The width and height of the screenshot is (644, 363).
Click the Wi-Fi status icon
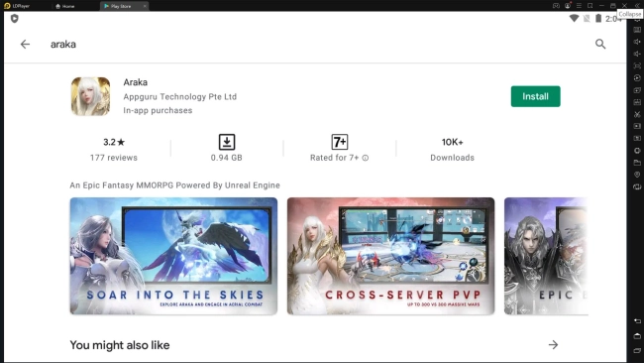point(575,19)
